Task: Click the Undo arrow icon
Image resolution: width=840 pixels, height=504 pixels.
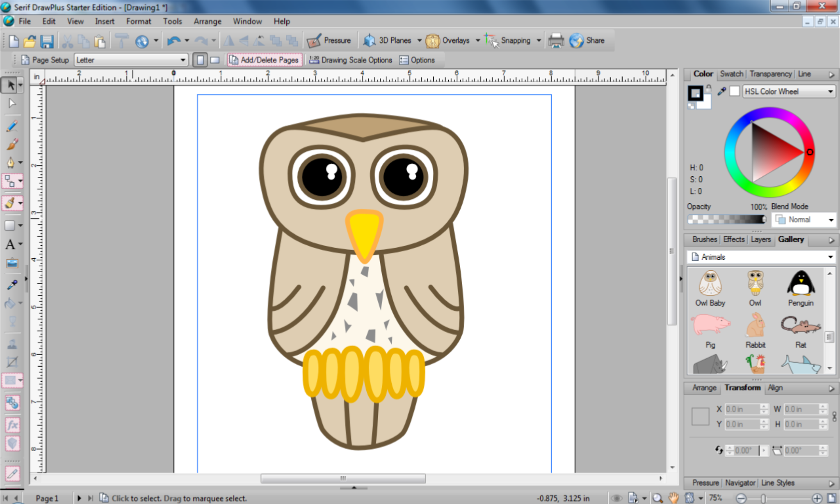Action: click(173, 41)
